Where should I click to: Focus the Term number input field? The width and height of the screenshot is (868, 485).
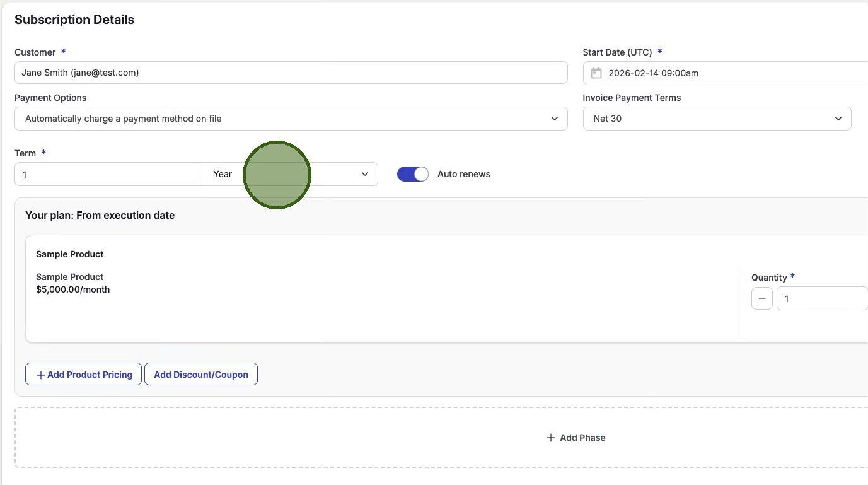(107, 174)
